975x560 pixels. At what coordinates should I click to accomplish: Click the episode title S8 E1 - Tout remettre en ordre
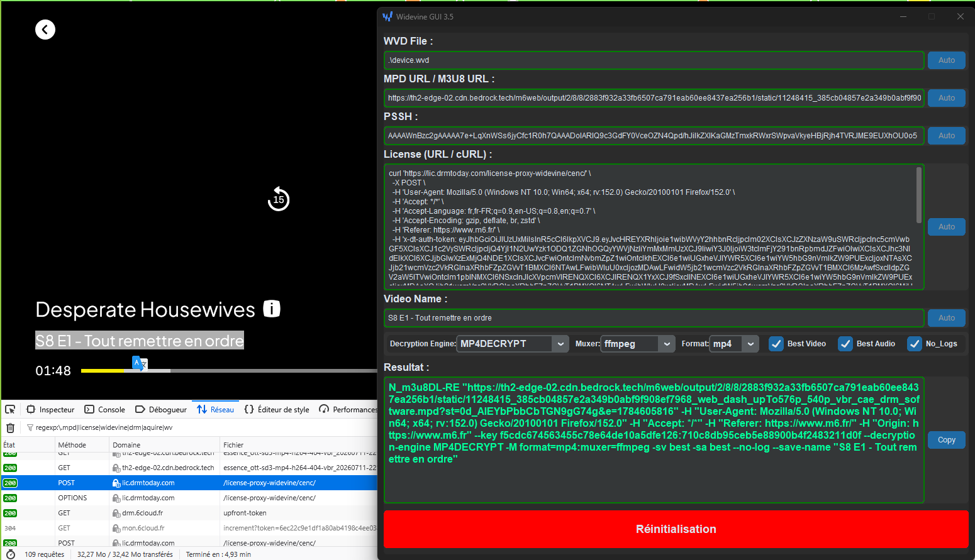pyautogui.click(x=140, y=341)
